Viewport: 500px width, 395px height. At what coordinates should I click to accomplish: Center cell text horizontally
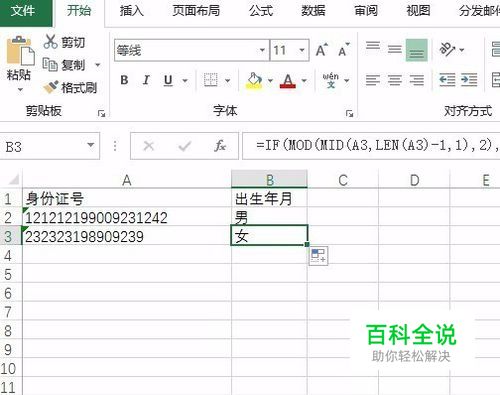(395, 80)
